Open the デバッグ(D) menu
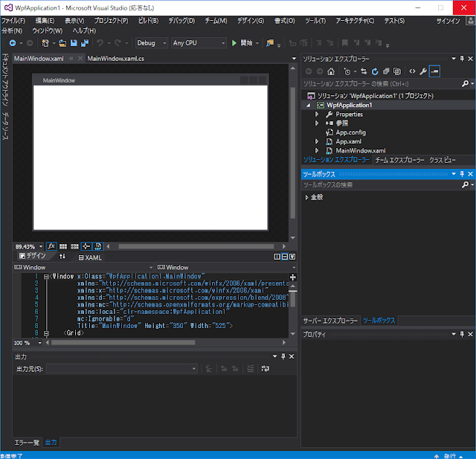 click(181, 21)
